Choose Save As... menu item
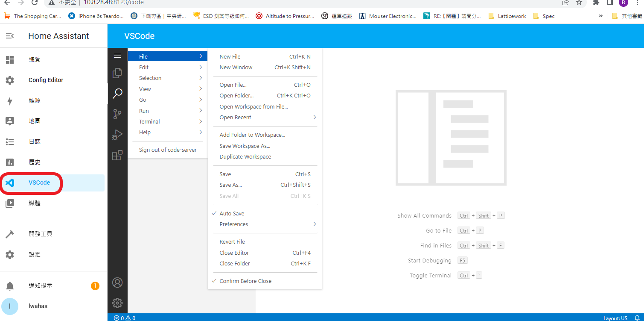The width and height of the screenshot is (644, 321). coord(265,185)
